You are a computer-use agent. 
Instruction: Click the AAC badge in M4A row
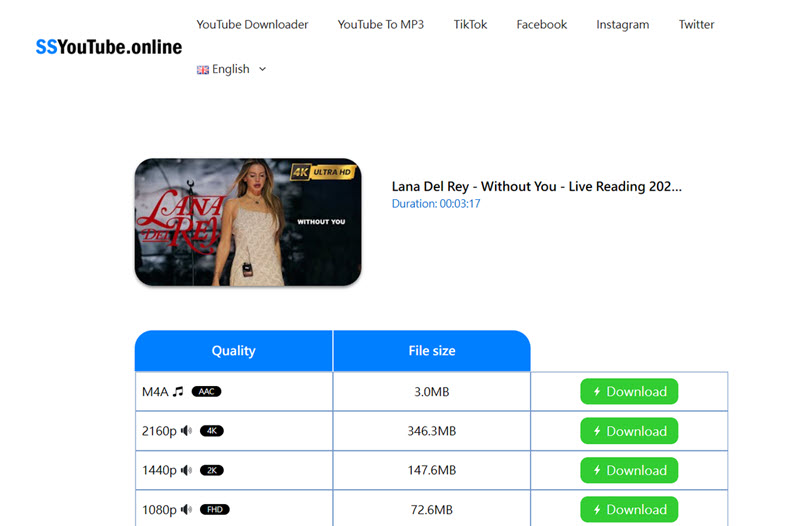206,392
